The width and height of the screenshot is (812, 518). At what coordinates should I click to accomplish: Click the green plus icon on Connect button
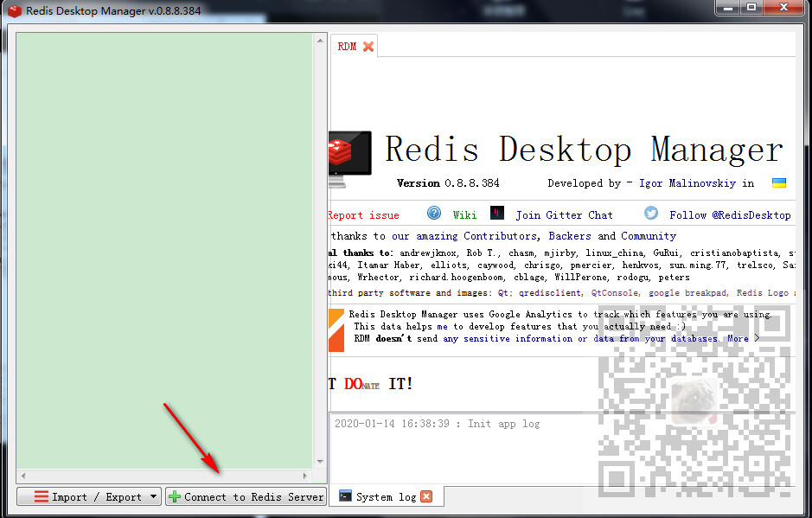(x=175, y=496)
